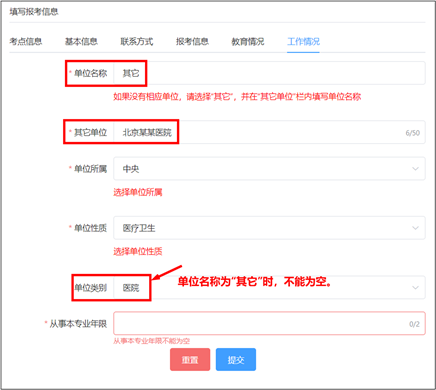
Task: Open the 单位所属 combo box showing 中央
Action: click(269, 169)
